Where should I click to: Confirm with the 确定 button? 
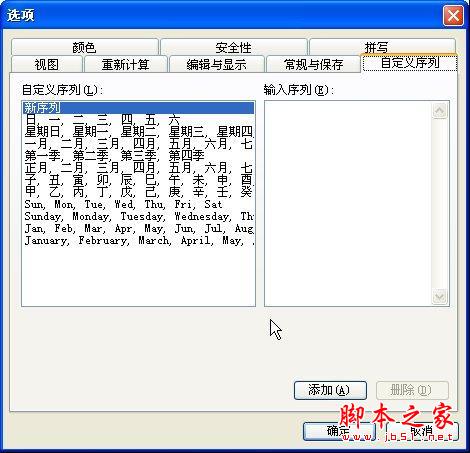coord(339,431)
